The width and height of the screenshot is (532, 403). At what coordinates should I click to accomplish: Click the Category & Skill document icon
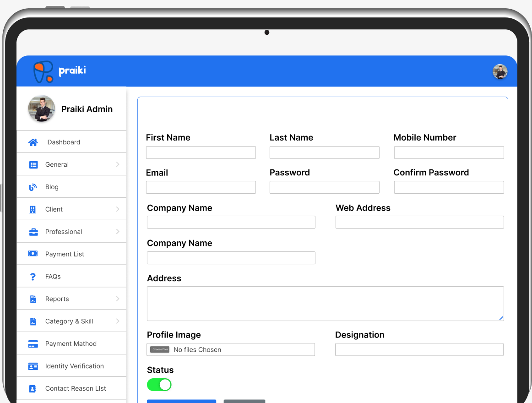coord(33,321)
